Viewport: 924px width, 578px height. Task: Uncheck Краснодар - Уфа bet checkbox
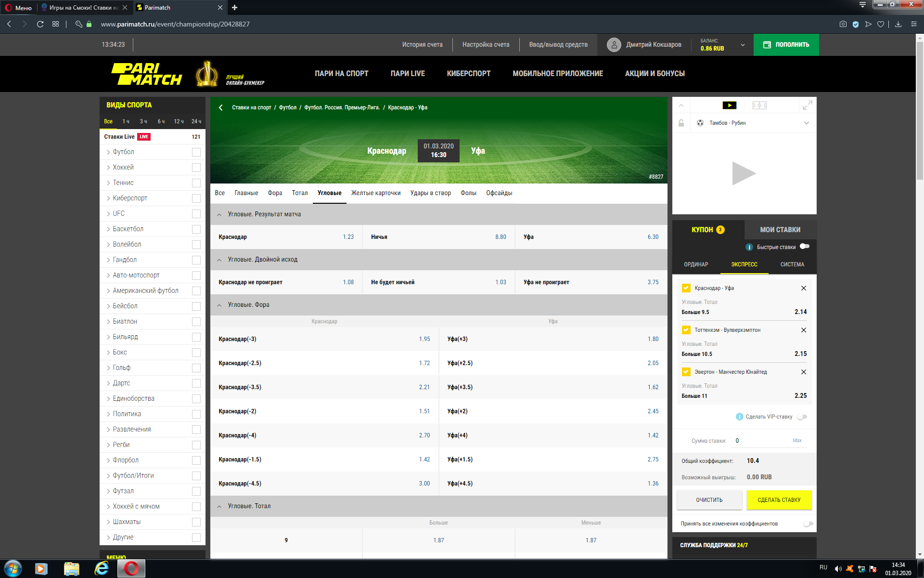click(x=686, y=288)
